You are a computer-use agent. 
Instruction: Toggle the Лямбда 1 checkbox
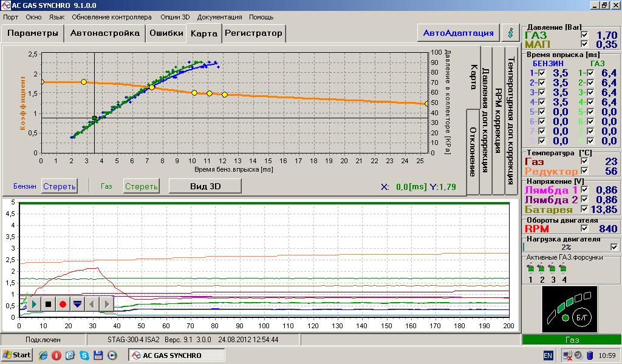(x=584, y=190)
